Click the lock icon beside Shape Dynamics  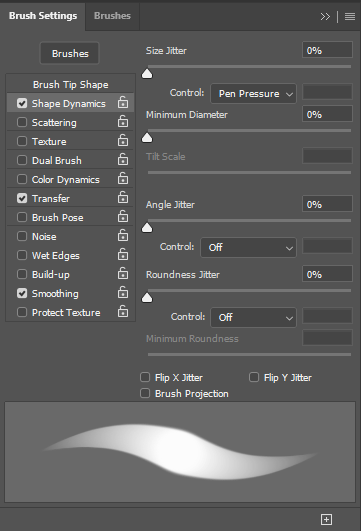123,102
